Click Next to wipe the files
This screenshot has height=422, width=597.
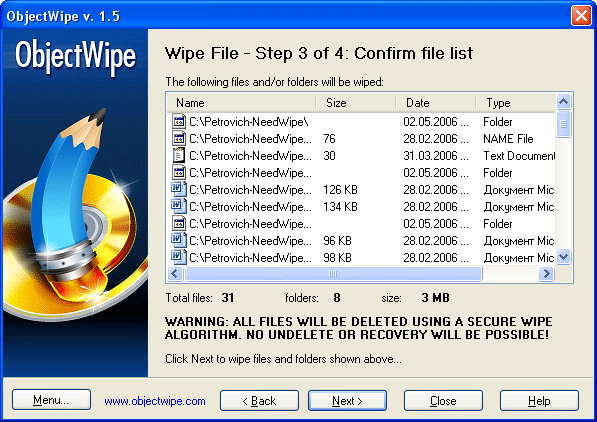point(347,401)
